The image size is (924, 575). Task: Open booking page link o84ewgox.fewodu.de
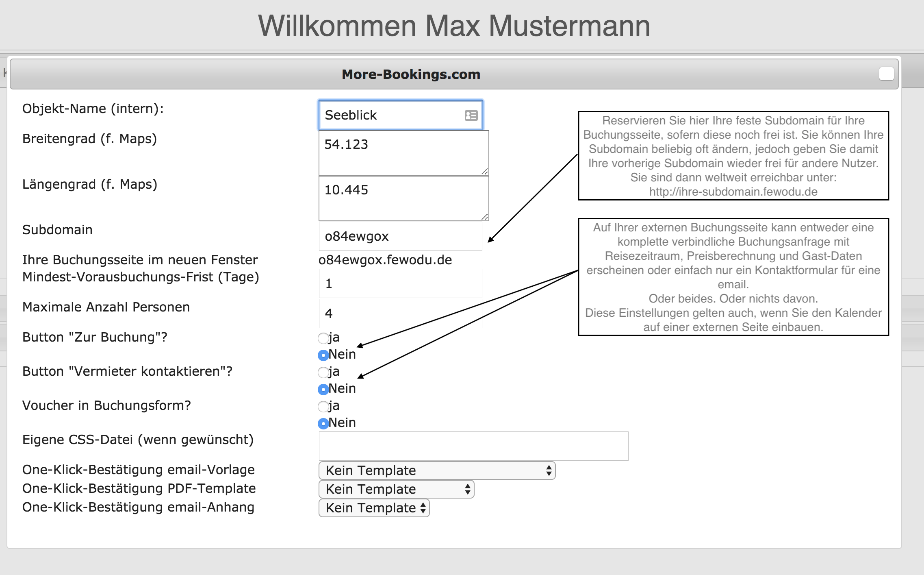tap(385, 260)
